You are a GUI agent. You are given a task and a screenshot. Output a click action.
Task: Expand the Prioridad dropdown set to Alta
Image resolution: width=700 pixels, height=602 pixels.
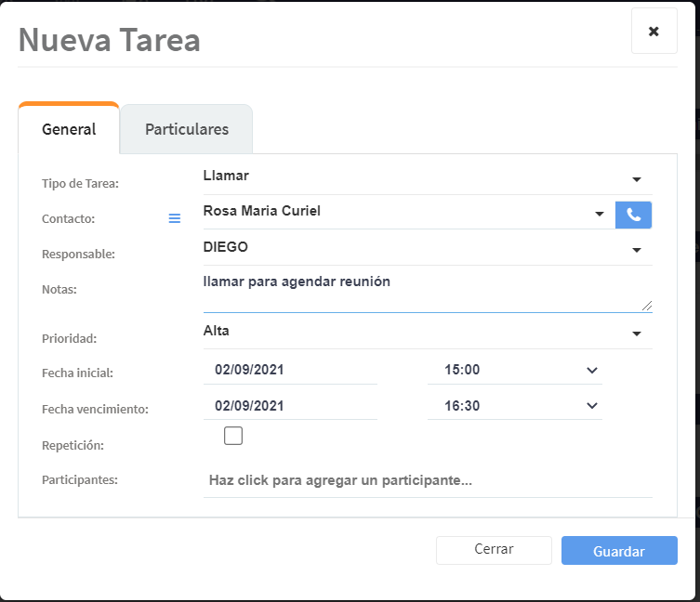(x=637, y=334)
